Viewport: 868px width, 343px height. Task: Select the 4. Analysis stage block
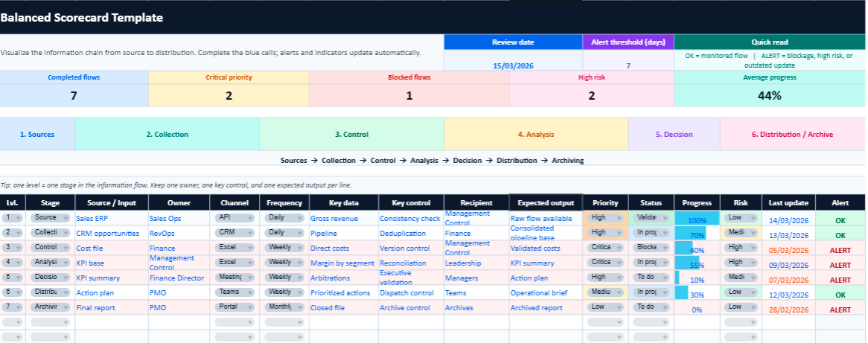[536, 135]
